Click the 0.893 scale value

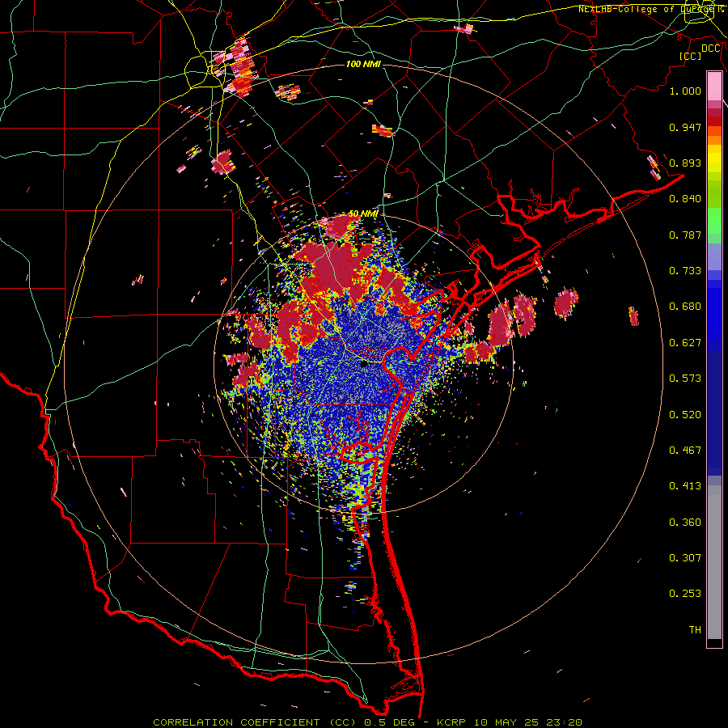(x=685, y=163)
